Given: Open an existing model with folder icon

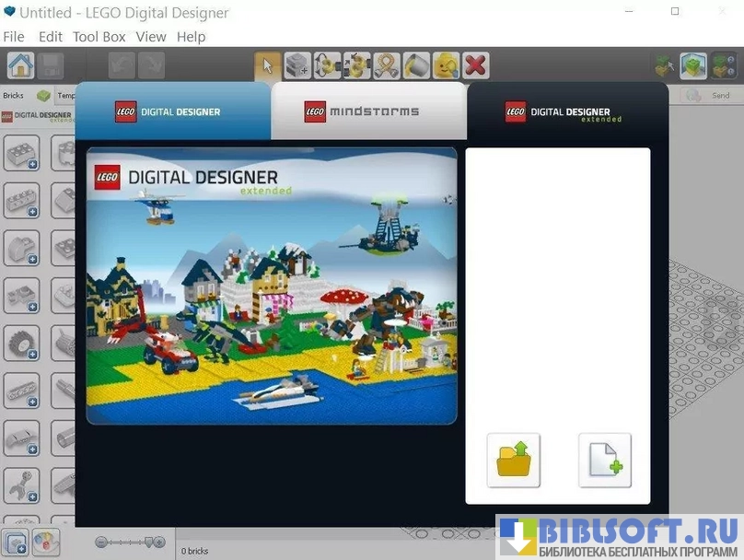Looking at the screenshot, I should pos(513,460).
